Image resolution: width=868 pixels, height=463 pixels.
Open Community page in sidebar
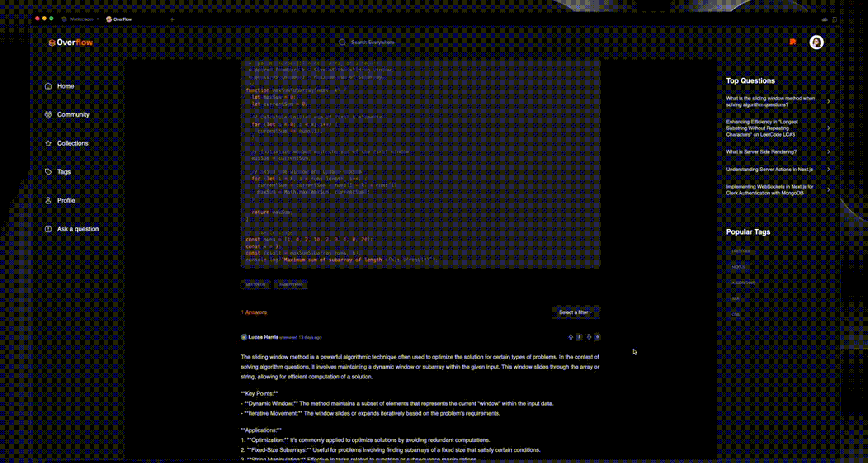pyautogui.click(x=73, y=114)
